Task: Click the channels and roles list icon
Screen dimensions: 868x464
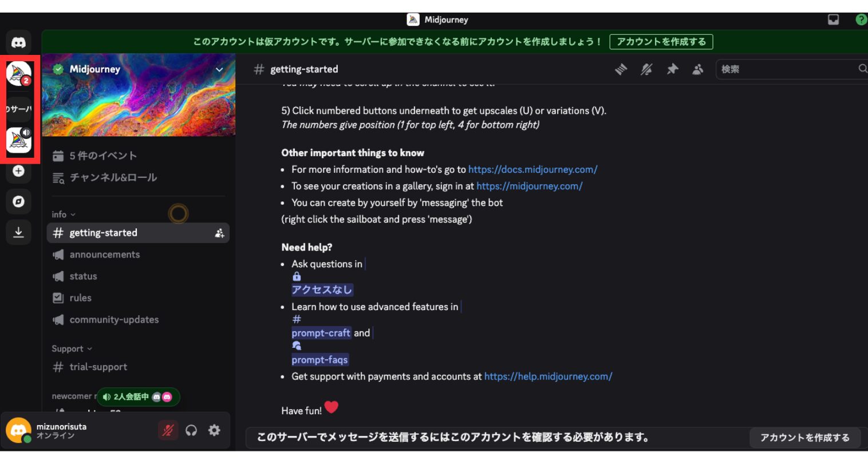Action: click(58, 178)
